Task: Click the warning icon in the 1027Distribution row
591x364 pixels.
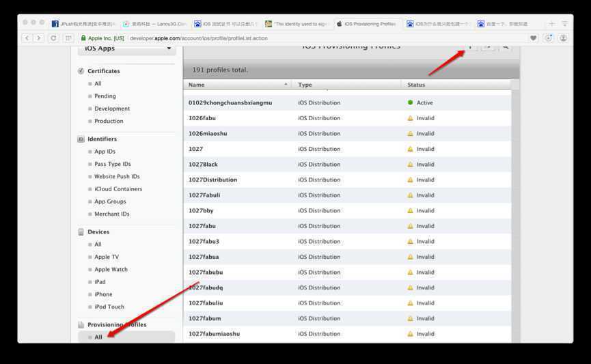Action: 410,180
